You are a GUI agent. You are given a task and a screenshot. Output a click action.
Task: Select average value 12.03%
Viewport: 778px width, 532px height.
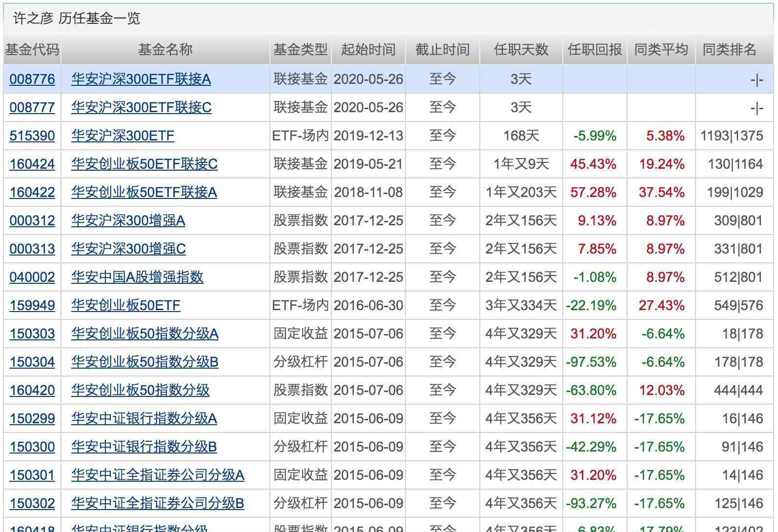coord(662,390)
